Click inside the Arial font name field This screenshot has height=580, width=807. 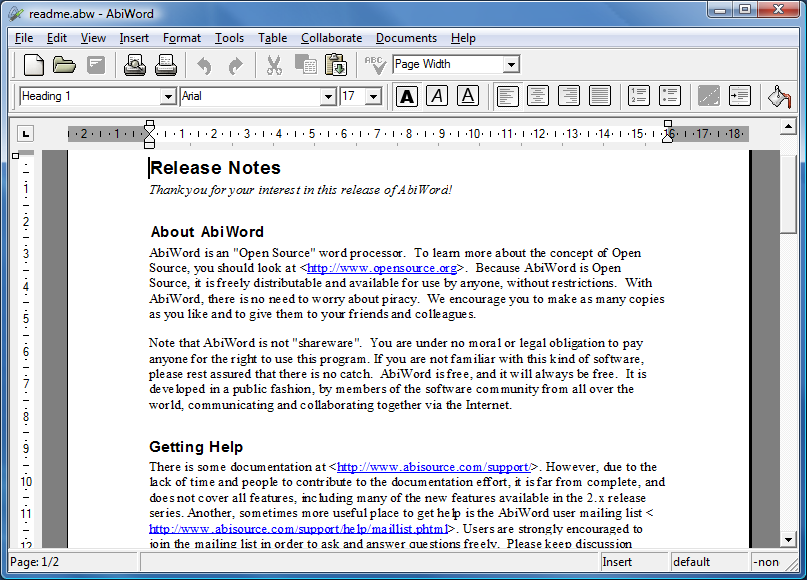[251, 96]
